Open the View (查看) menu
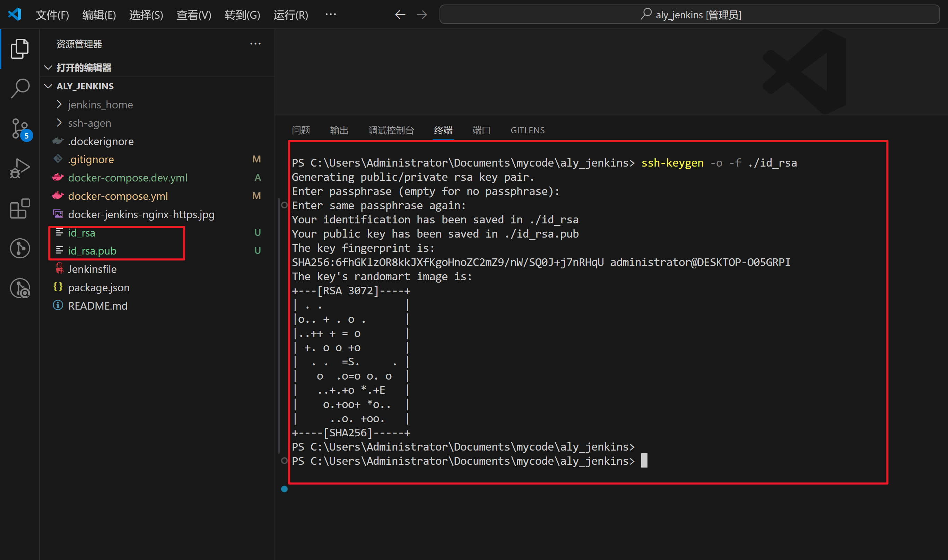 pos(194,15)
